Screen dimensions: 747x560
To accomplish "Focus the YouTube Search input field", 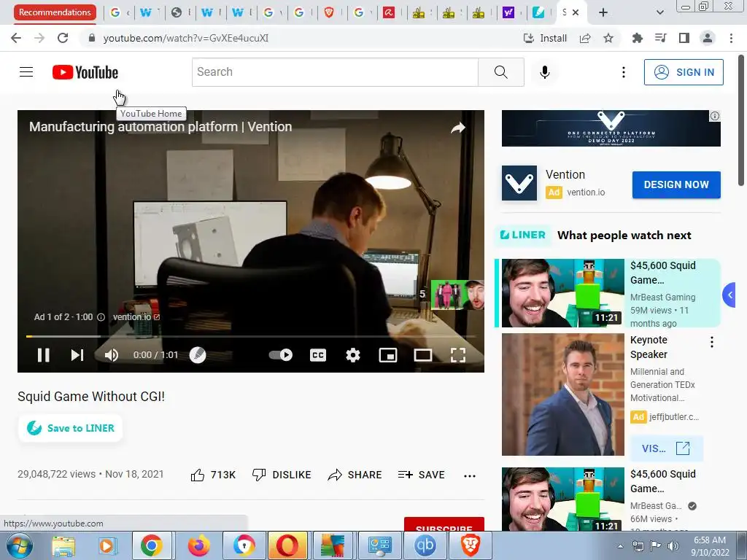I will [335, 72].
